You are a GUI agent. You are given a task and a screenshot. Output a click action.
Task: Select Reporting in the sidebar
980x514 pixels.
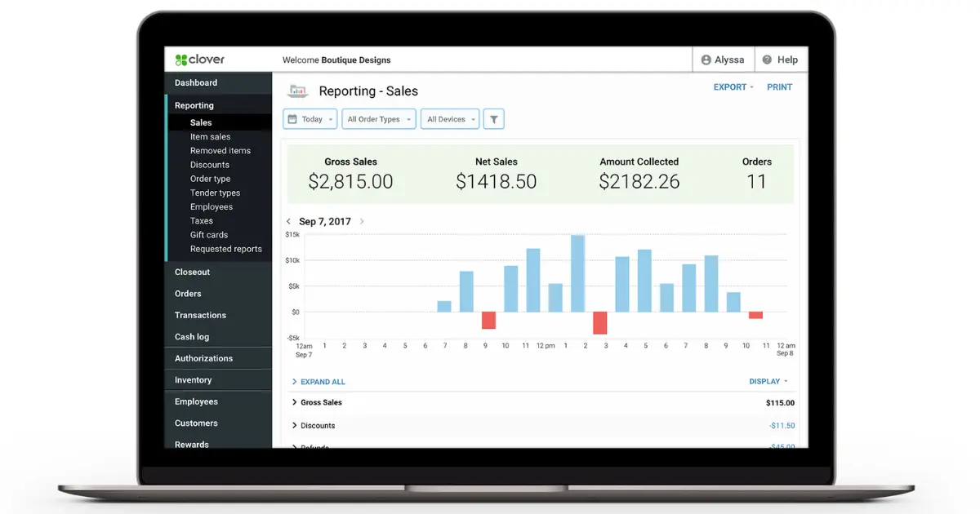pos(194,105)
